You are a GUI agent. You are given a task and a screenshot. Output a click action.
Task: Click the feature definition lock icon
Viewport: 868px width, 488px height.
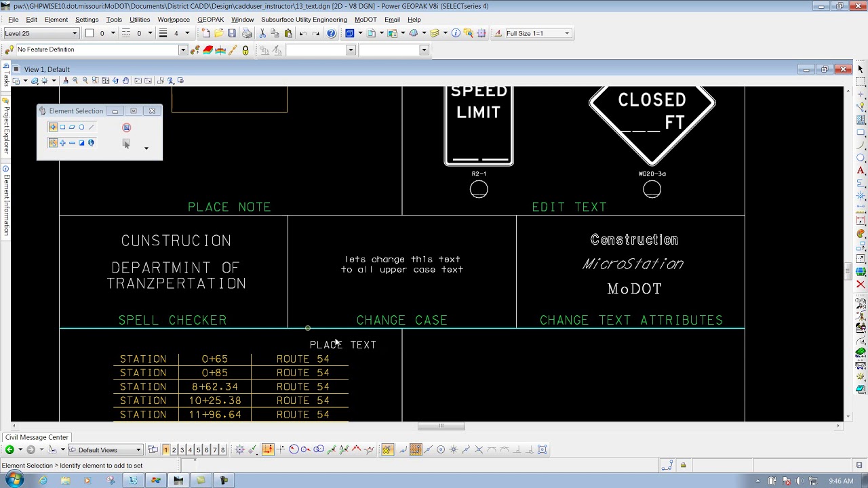point(245,50)
